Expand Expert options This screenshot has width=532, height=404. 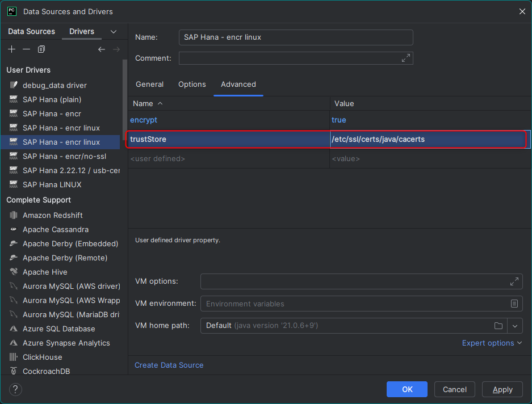pyautogui.click(x=488, y=343)
